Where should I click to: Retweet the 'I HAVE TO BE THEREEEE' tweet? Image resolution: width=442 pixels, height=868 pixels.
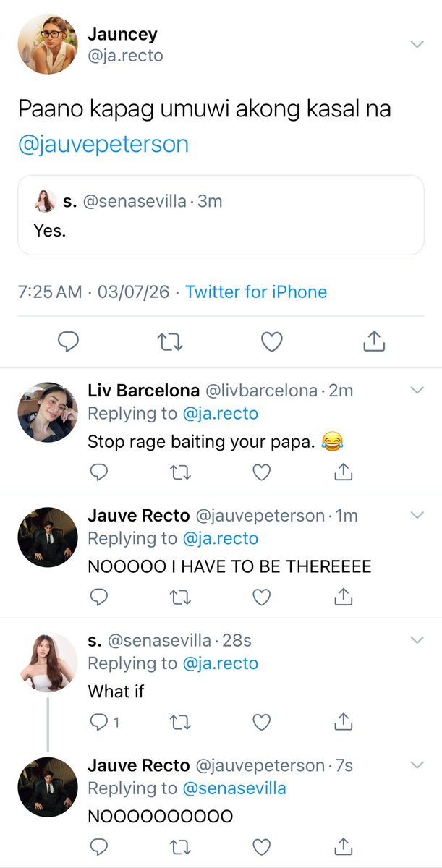[x=179, y=597]
